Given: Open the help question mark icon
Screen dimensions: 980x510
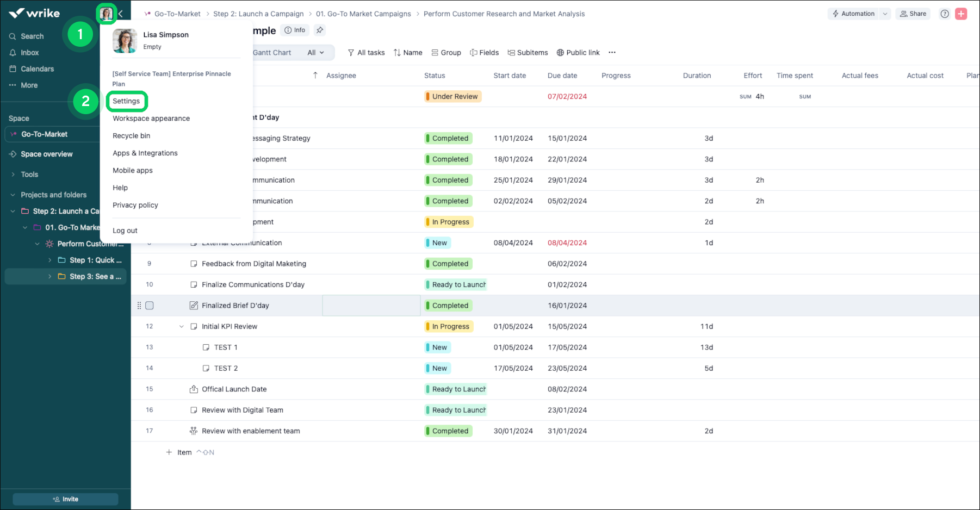Looking at the screenshot, I should click(x=945, y=14).
